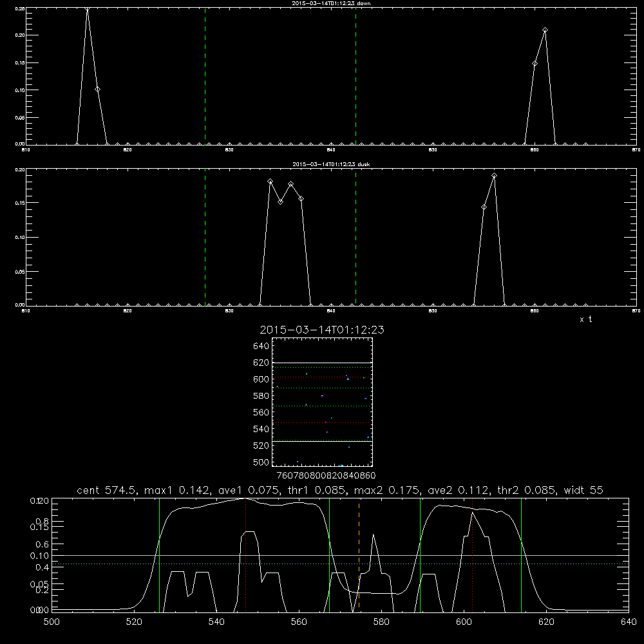Image resolution: width=644 pixels, height=644 pixels.
Task: Select the dawn plot title text
Action: click(x=331, y=3)
